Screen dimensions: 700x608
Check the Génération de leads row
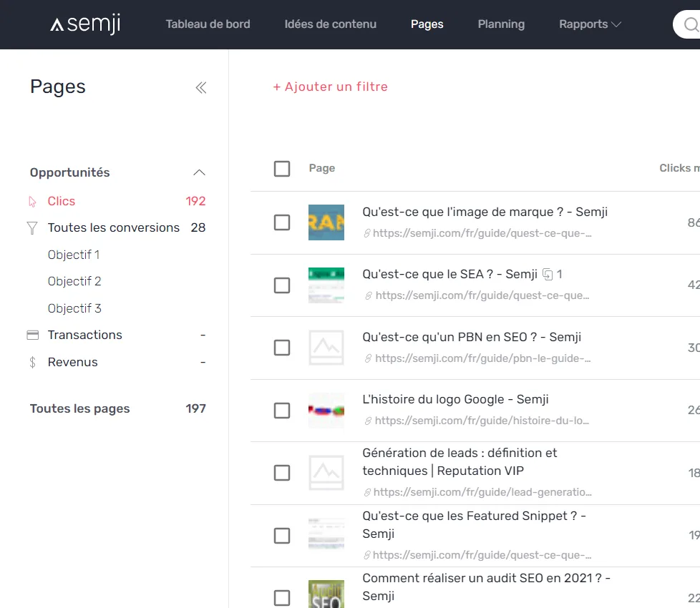pos(282,473)
